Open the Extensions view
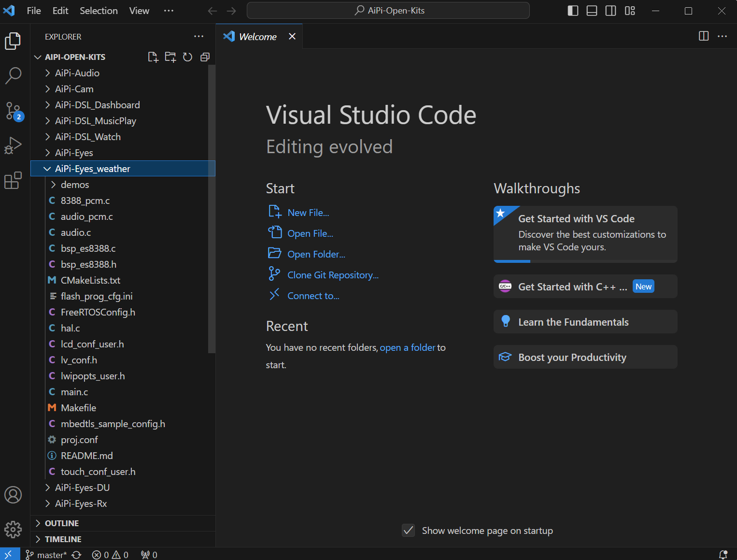737x560 pixels. 13,181
